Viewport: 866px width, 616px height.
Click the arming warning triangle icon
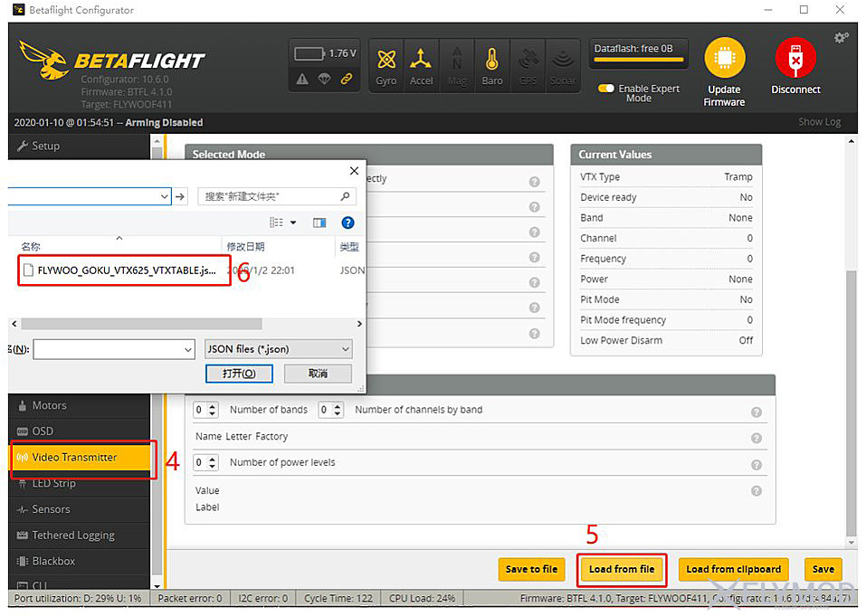click(302, 80)
